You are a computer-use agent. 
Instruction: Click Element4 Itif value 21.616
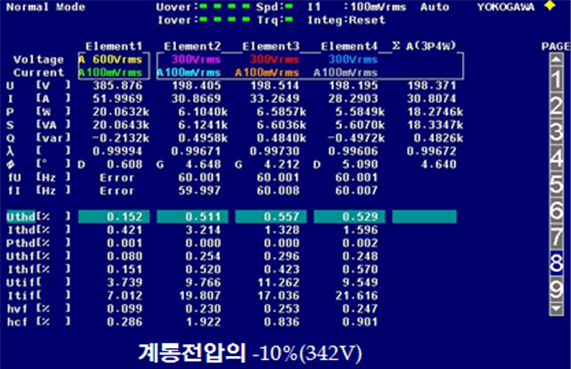tap(357, 295)
